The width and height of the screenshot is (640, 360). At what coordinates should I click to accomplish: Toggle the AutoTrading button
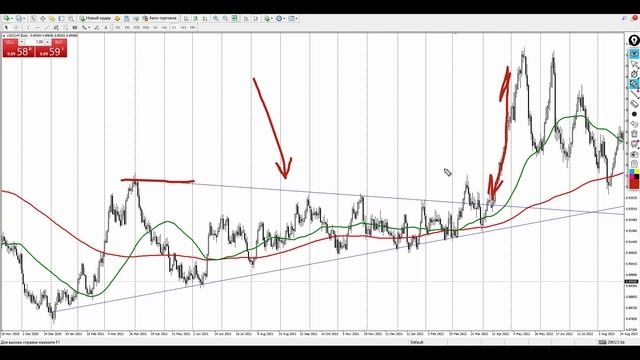pyautogui.click(x=159, y=18)
